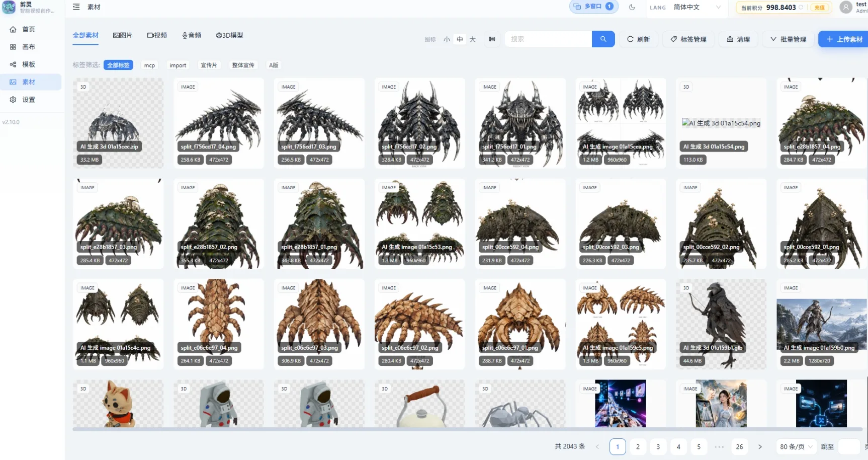Select the 全部标签 filter tag
The image size is (868, 460).
[118, 65]
